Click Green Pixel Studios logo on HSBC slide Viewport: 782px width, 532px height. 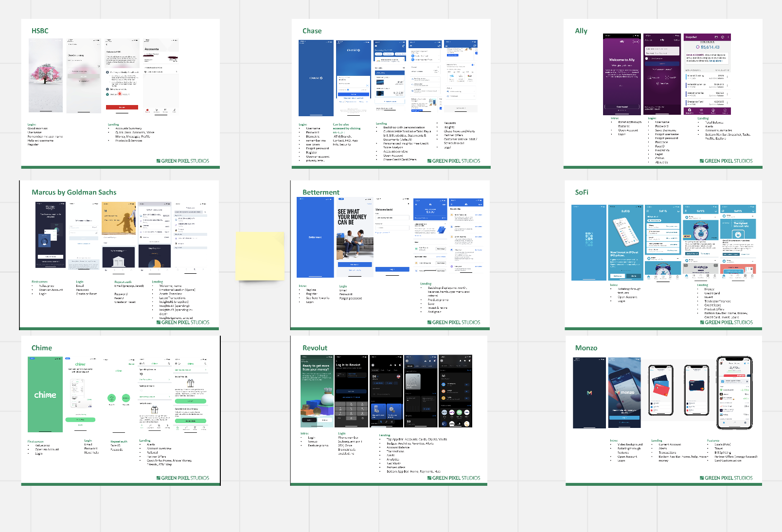183,161
